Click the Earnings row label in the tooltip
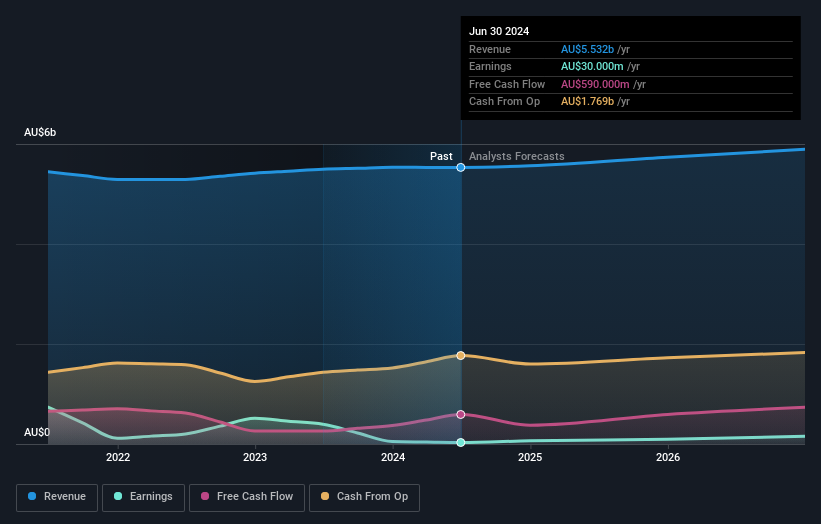Image resolution: width=821 pixels, height=524 pixels. tap(490, 66)
